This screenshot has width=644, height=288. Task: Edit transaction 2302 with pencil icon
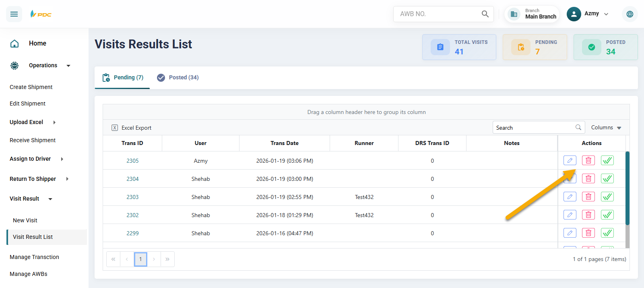point(570,215)
